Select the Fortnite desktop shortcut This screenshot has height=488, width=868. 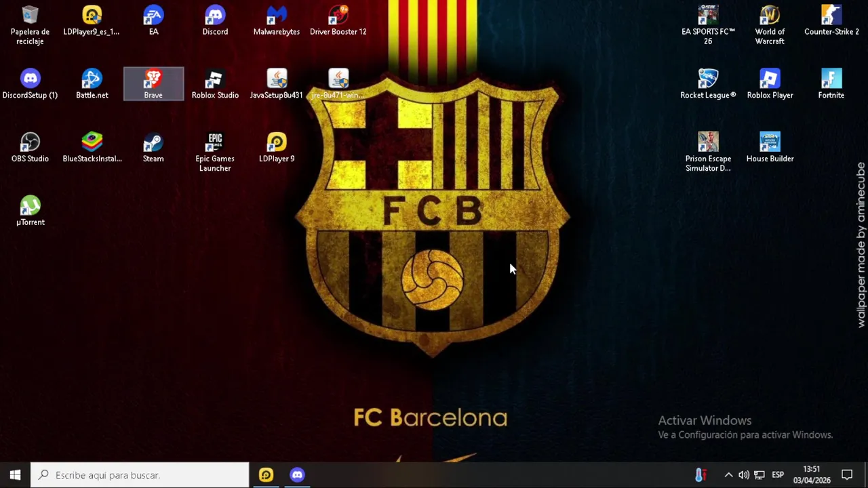(x=831, y=84)
